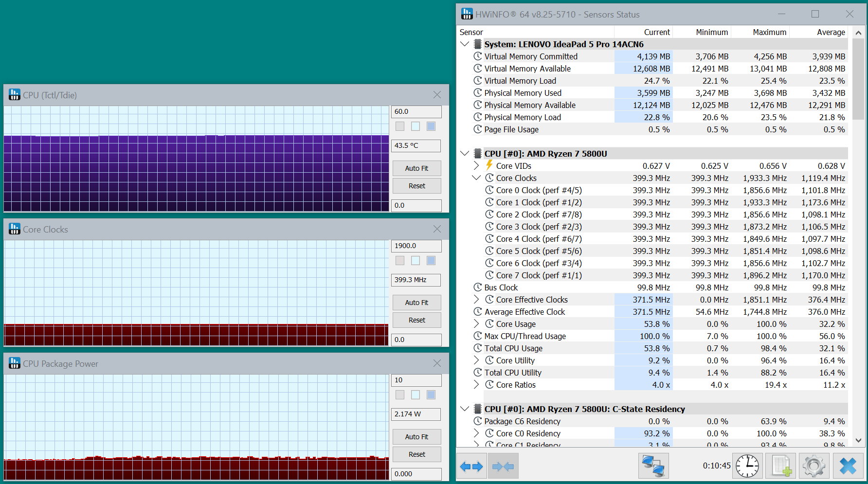Open sensor settings gear icon
This screenshot has height=484, width=868.
coord(814,466)
